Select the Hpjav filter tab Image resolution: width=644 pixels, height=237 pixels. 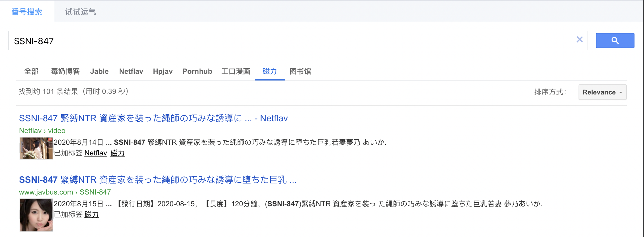(x=163, y=71)
